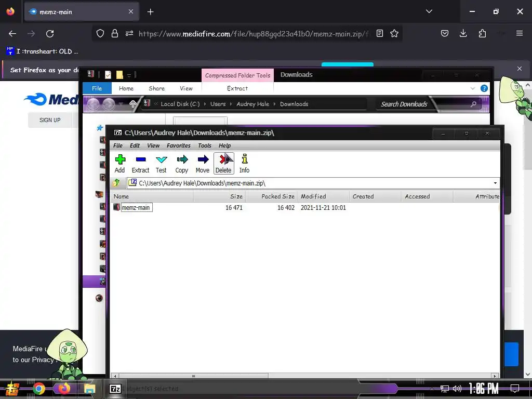Image resolution: width=532 pixels, height=399 pixels.
Task: Expand Explorer ribbon chevron
Action: click(473, 88)
